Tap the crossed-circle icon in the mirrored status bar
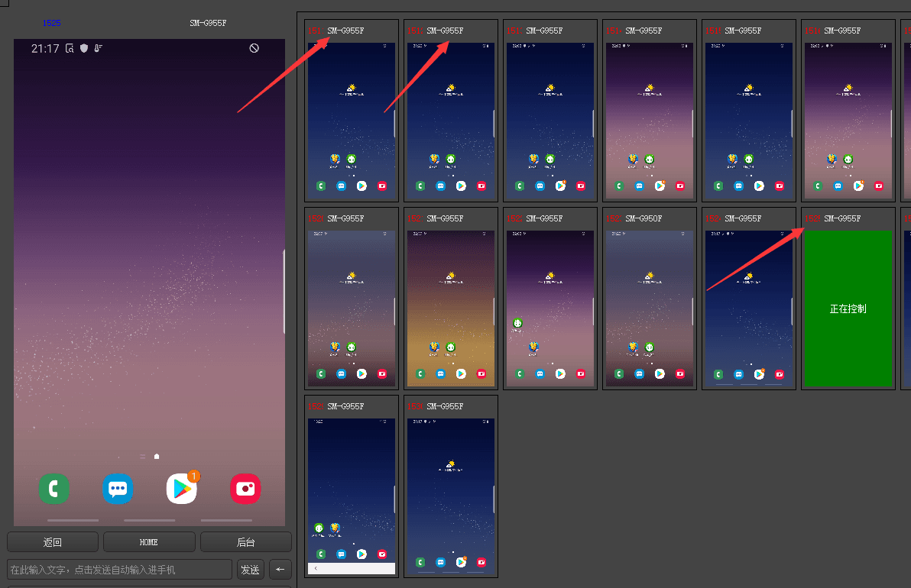Image resolution: width=911 pixels, height=588 pixels. pyautogui.click(x=254, y=48)
